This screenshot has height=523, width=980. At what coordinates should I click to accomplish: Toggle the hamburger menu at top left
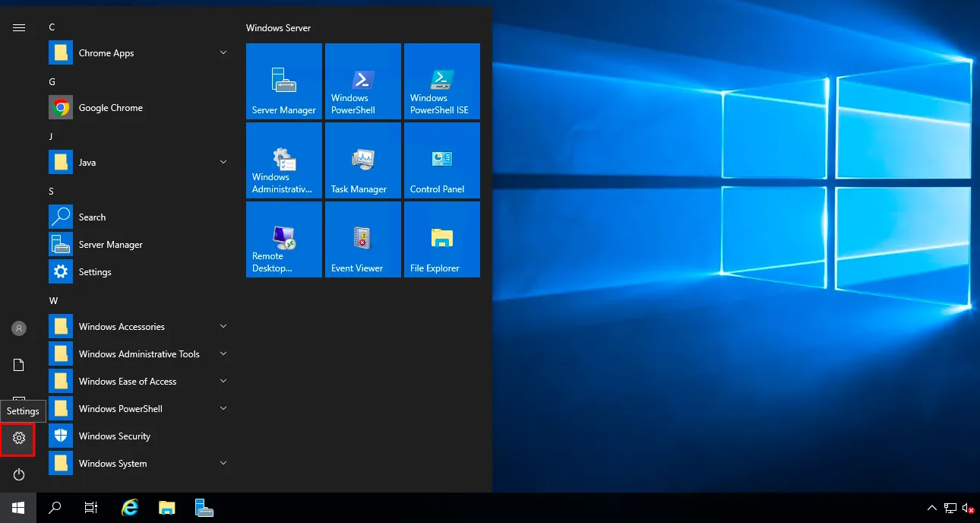point(19,27)
